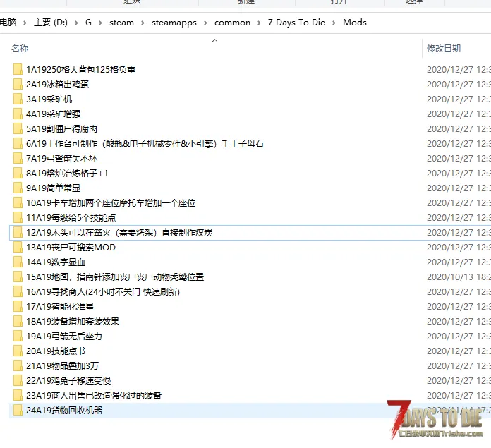Select folder name 18A19装备增加套装效果

tap(73, 322)
